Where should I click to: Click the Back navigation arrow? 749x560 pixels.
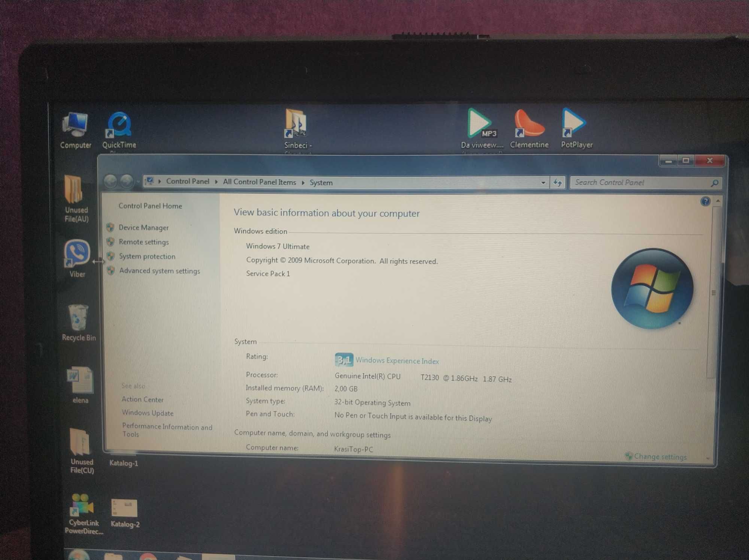[110, 182]
